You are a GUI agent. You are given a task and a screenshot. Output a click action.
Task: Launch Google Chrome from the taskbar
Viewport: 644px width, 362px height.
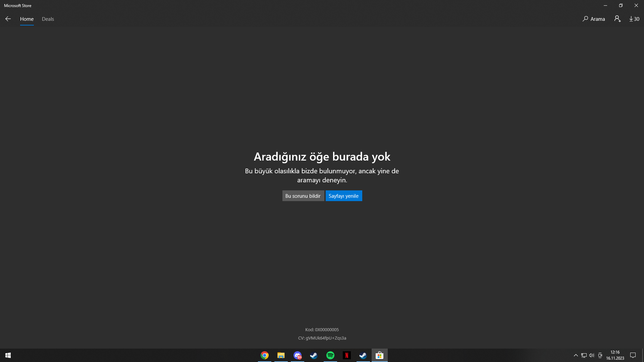265,355
